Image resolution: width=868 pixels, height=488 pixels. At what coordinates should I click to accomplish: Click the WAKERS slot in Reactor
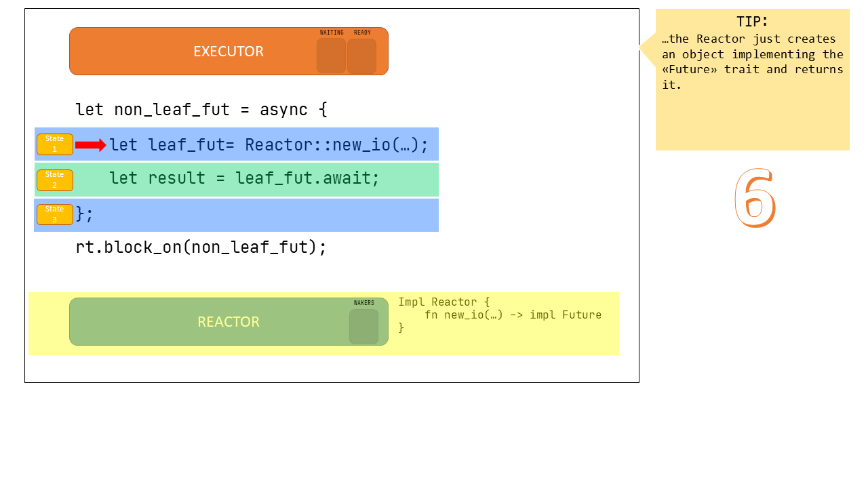[x=363, y=327]
